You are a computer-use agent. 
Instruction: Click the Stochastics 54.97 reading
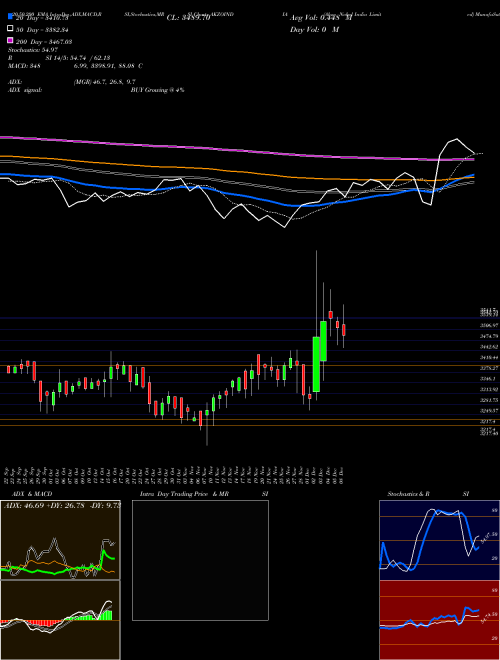tap(33, 50)
